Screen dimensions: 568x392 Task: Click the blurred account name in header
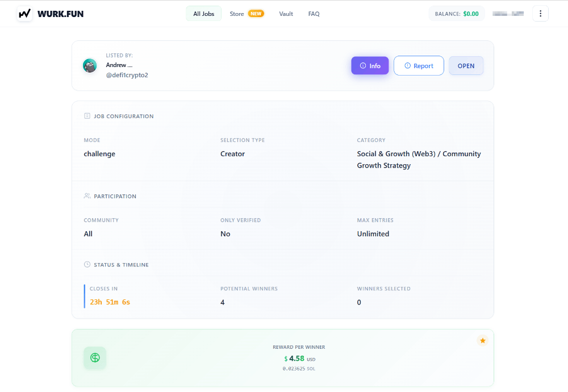[508, 14]
